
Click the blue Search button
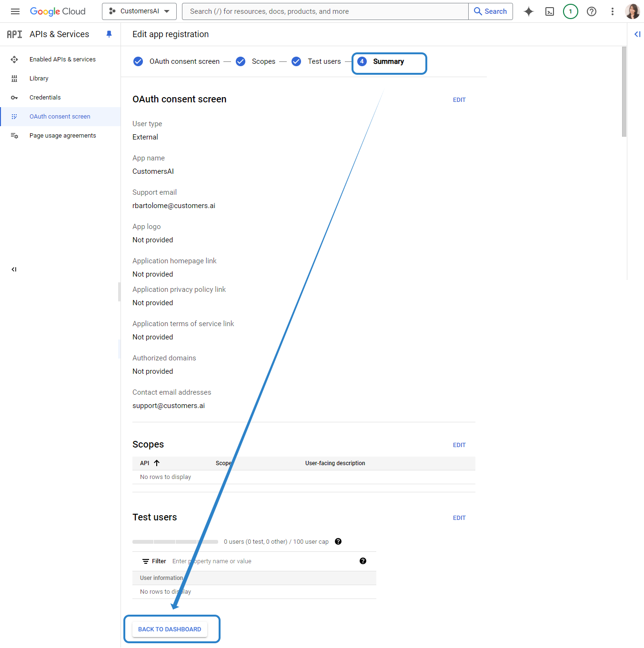(491, 11)
